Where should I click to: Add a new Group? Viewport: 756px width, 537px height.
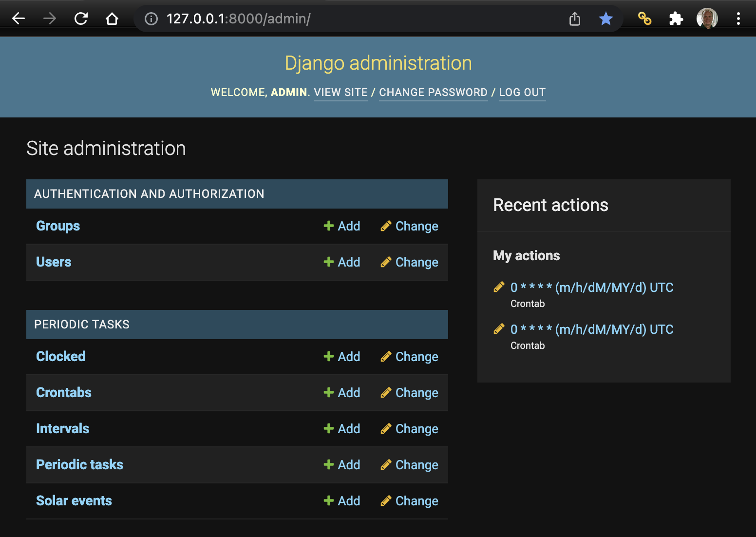342,226
